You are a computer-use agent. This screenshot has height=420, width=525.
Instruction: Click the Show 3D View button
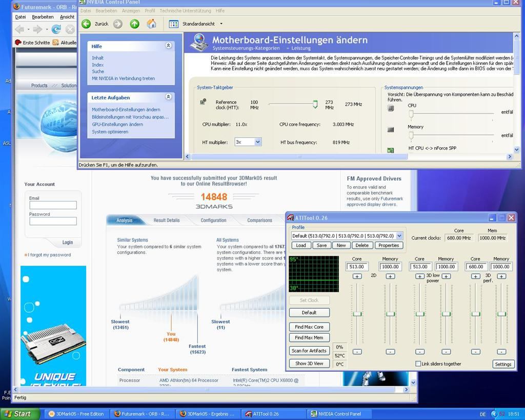pyautogui.click(x=309, y=364)
